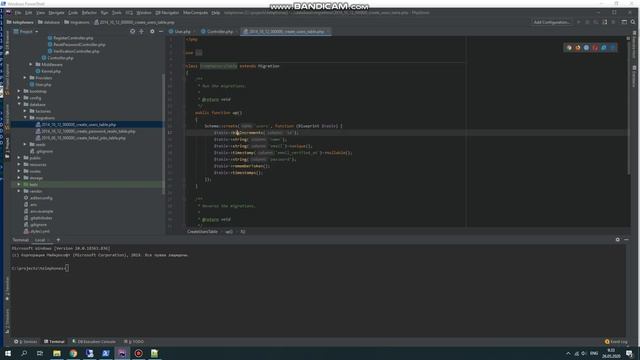This screenshot has width=640, height=360.
Task: Click Add Configuration button
Action: (x=551, y=22)
